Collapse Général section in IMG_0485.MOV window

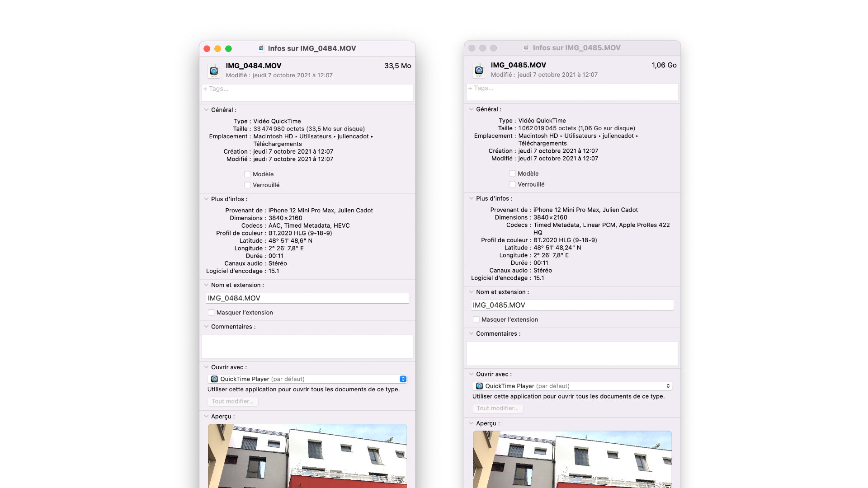pyautogui.click(x=471, y=109)
